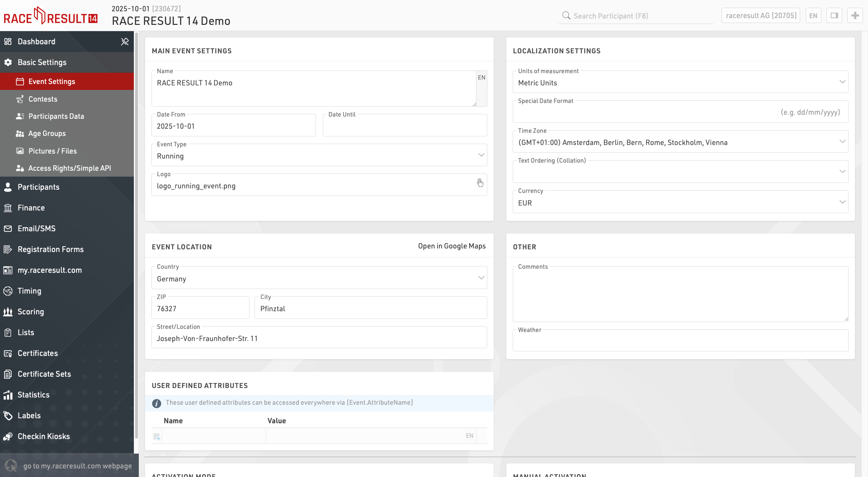Open Participants Data menu item
The height and width of the screenshot is (477, 868).
[x=67, y=116]
